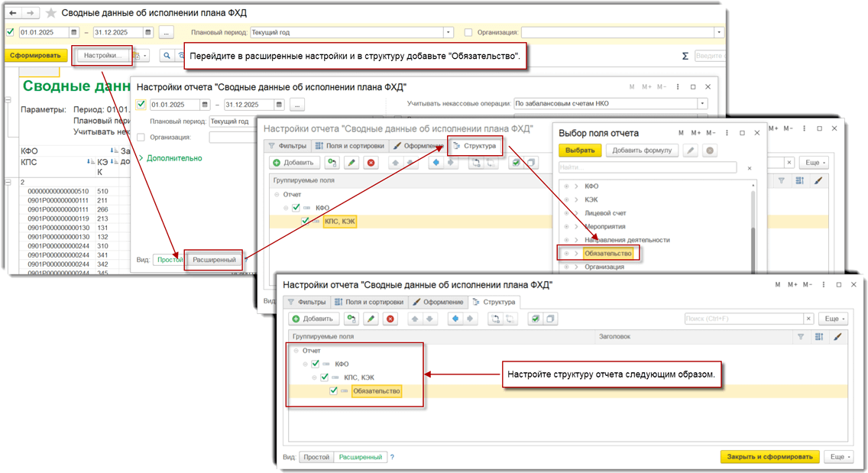
Task: Click the field selection list scrollbar
Action: coord(753,229)
